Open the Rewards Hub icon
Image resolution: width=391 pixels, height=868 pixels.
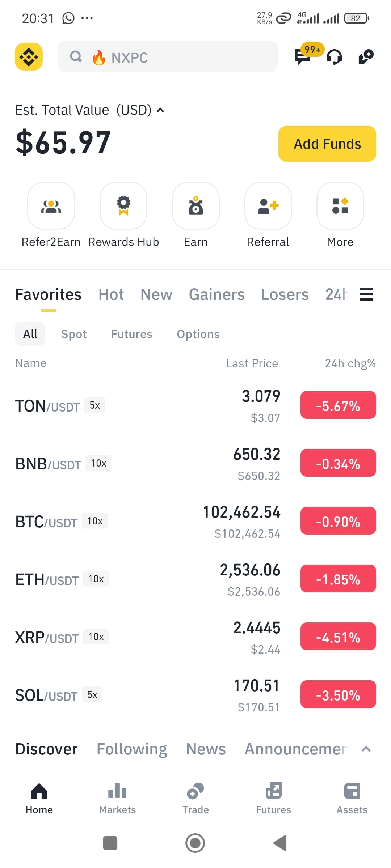click(123, 206)
